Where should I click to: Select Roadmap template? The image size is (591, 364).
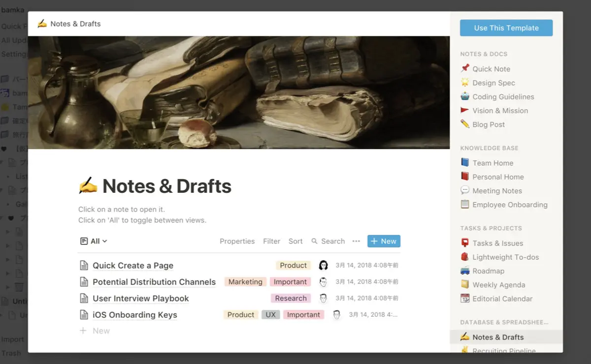click(488, 271)
